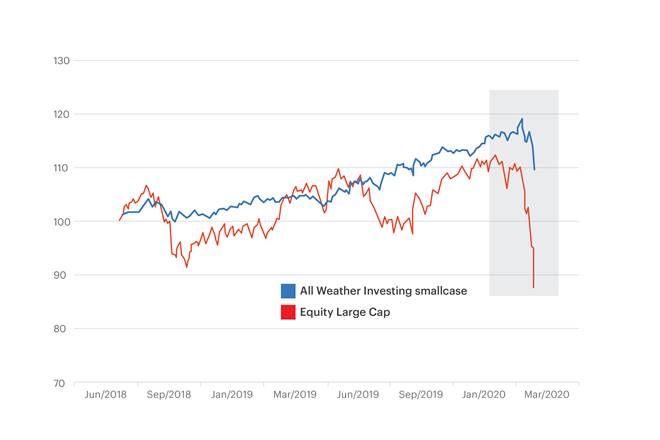Click the blue All Weather legend swatch
660x440 pixels.
(288, 291)
